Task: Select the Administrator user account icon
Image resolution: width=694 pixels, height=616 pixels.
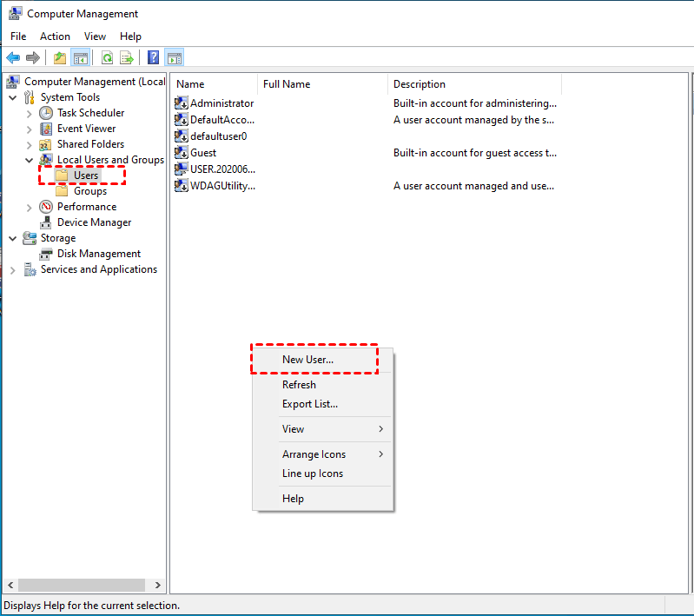Action: (x=182, y=103)
